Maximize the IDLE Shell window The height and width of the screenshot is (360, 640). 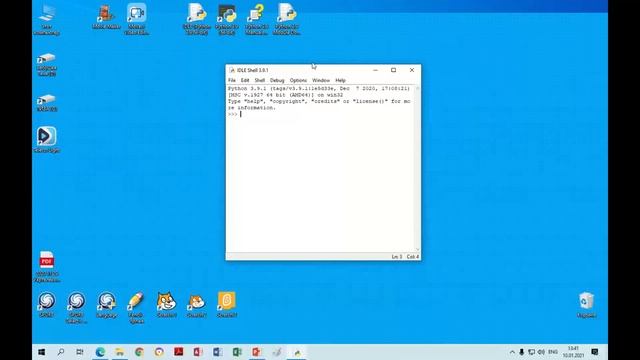point(393,70)
